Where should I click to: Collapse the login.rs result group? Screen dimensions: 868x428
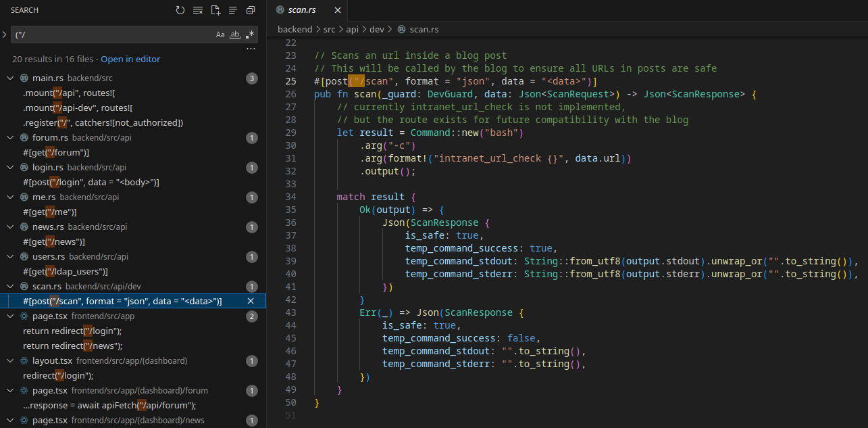pos(10,168)
